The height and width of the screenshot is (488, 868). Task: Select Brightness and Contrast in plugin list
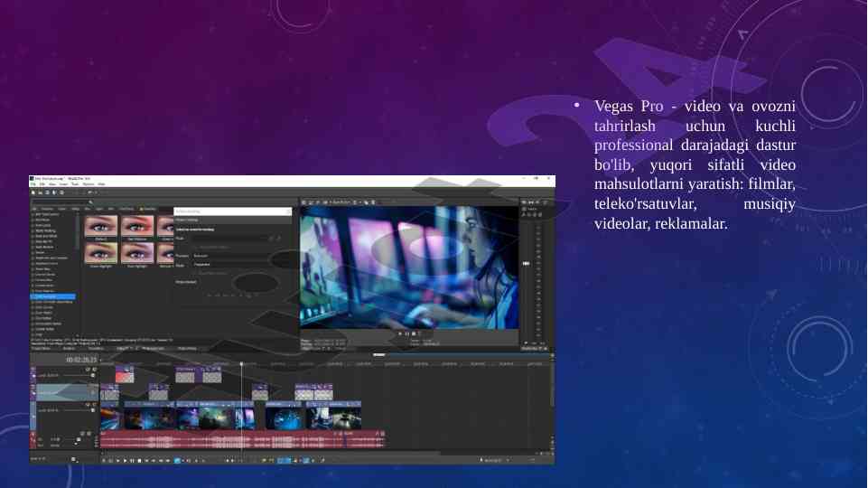pyautogui.click(x=51, y=258)
